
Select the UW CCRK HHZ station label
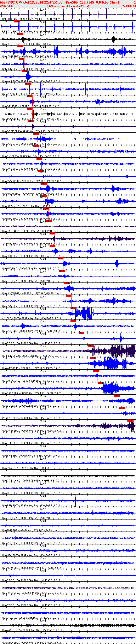(x=32, y=481)
